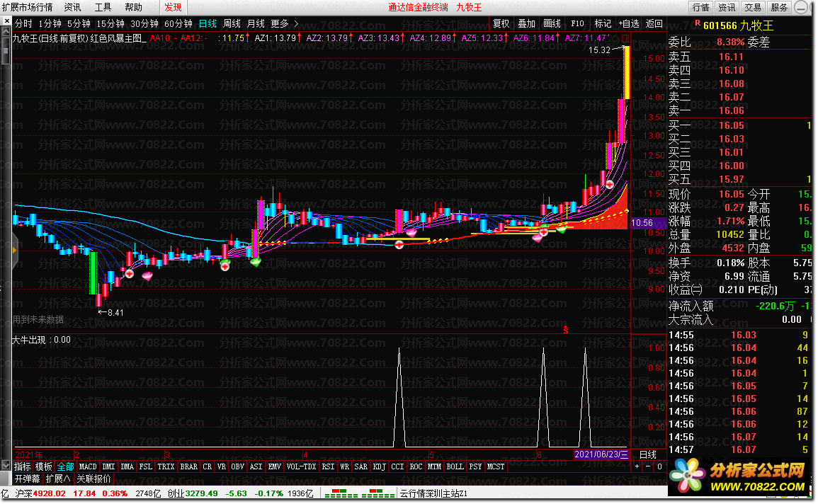Choose the MCST indicator
The image size is (818, 504).
pos(496,466)
